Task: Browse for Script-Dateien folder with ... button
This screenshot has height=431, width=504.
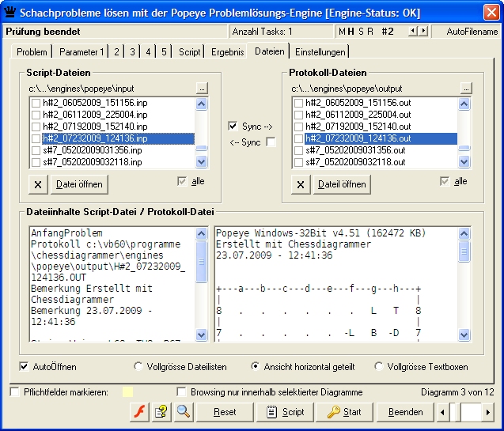Action: pos(202,88)
